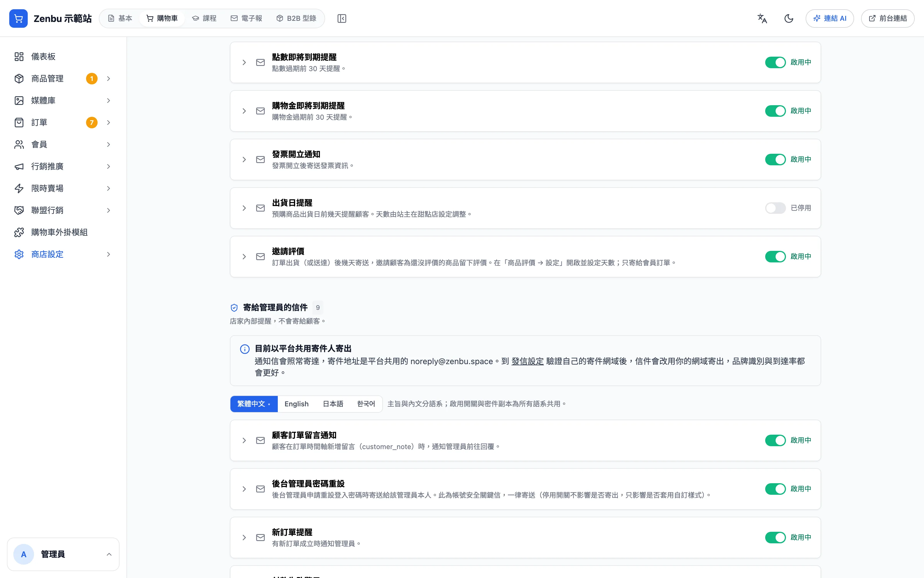The width and height of the screenshot is (924, 578).
Task: Expand the 商品管理 sidebar chevron
Action: click(x=109, y=78)
